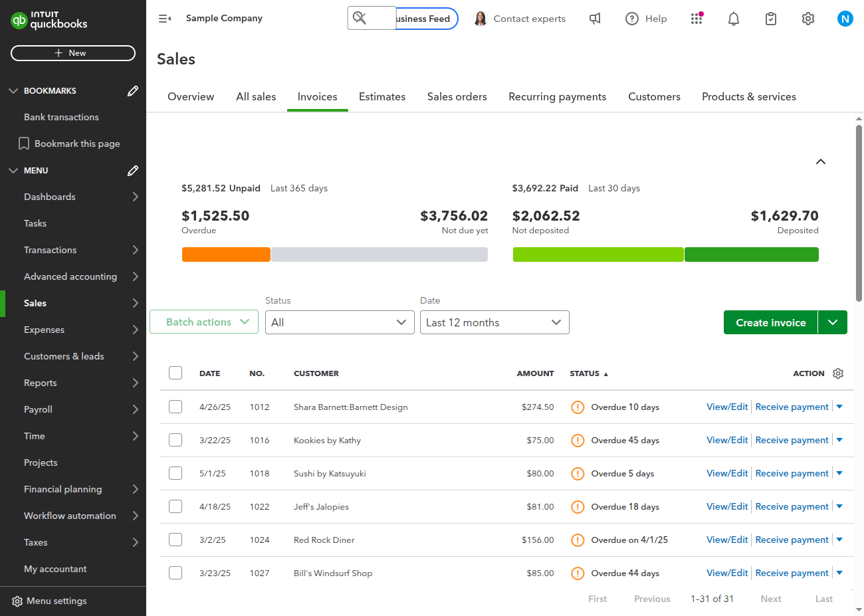864x616 pixels.
Task: Collapse the money bar summary chevron
Action: point(821,161)
